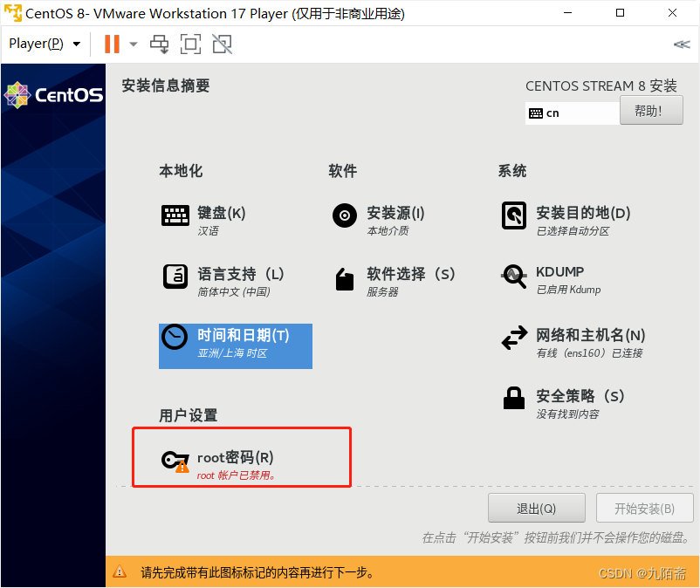Click the '有线（ens160）已连接' status text
This screenshot has height=588, width=700.
pos(589,353)
